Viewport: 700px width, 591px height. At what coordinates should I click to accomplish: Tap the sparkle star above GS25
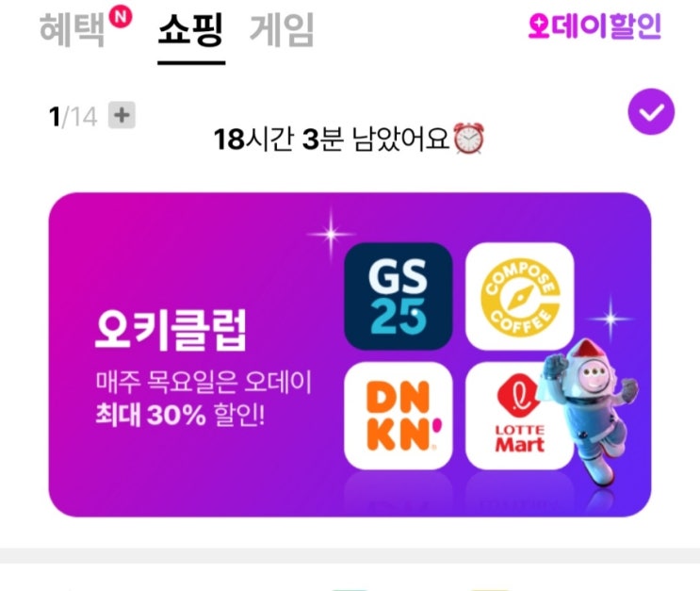(331, 234)
